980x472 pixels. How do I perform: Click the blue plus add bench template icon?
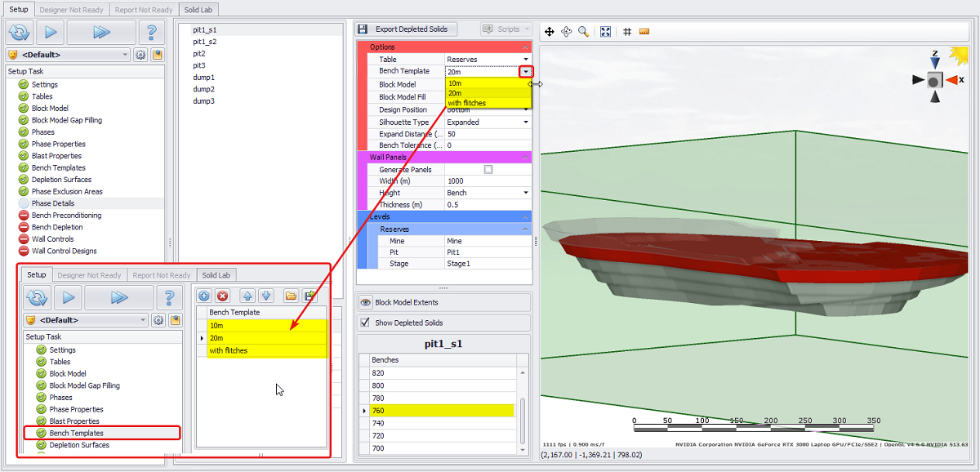coord(204,296)
